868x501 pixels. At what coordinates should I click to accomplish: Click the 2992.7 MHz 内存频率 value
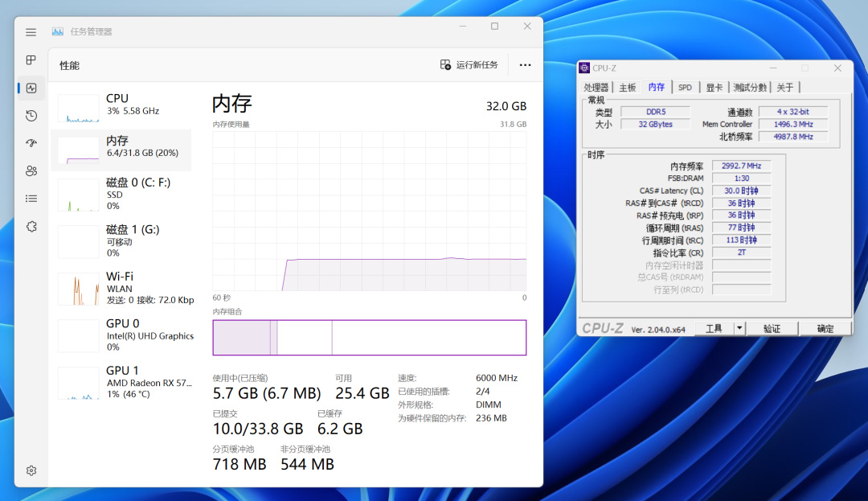coord(741,166)
